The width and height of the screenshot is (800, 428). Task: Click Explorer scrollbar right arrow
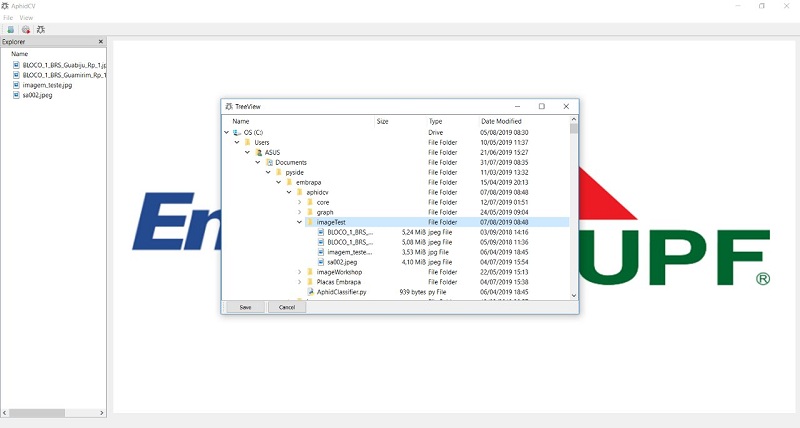(102, 413)
